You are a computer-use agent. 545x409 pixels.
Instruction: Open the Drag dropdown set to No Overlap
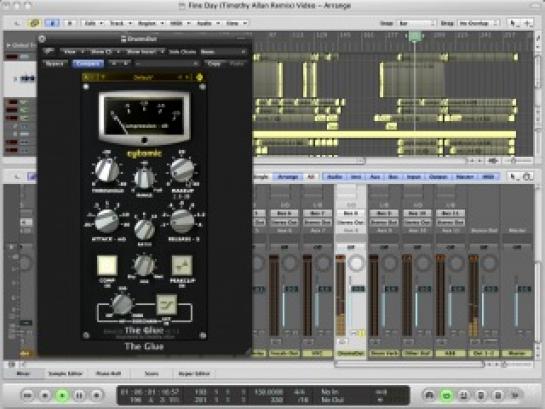tap(479, 23)
